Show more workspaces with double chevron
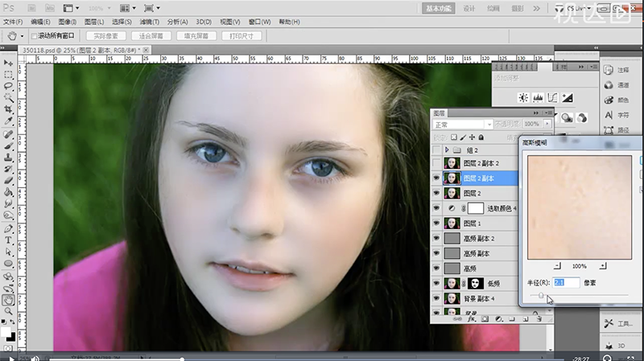The width and height of the screenshot is (644, 361). tap(536, 8)
